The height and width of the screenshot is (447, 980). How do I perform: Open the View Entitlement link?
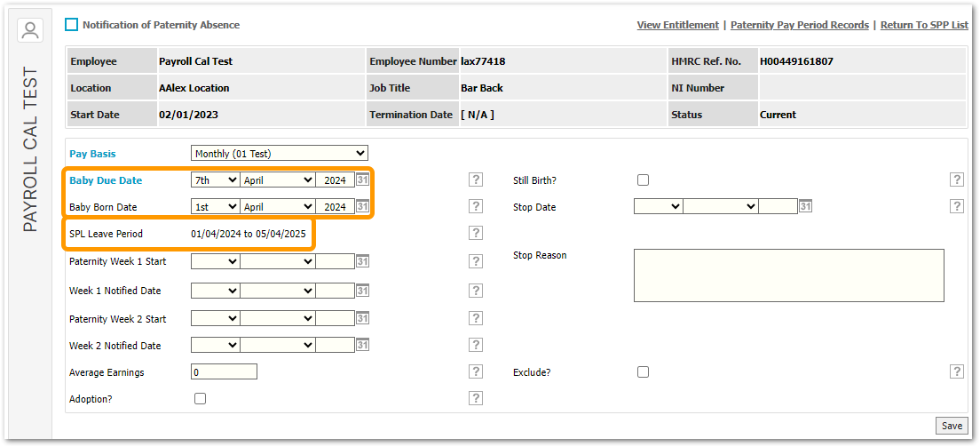(x=677, y=25)
